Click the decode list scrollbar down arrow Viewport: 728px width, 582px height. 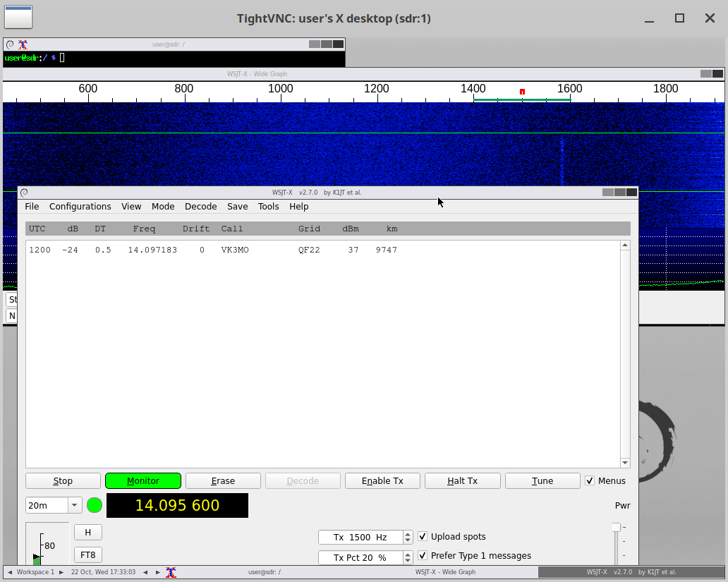pos(624,462)
